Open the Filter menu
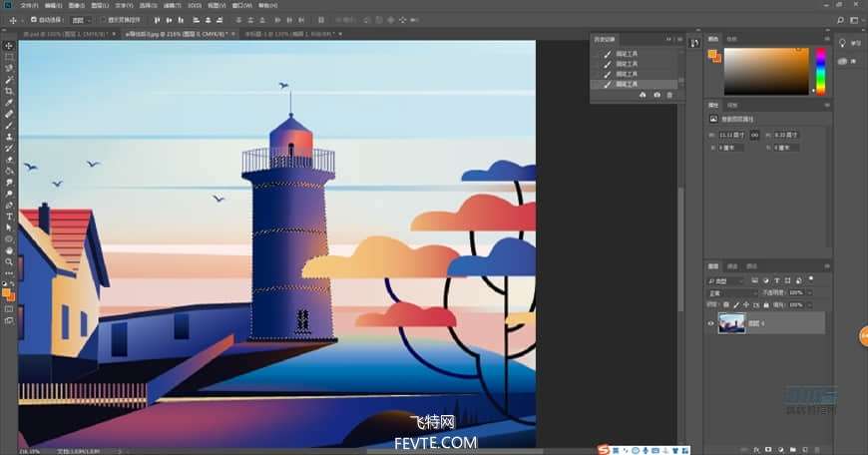The width and height of the screenshot is (868, 455). [x=173, y=6]
